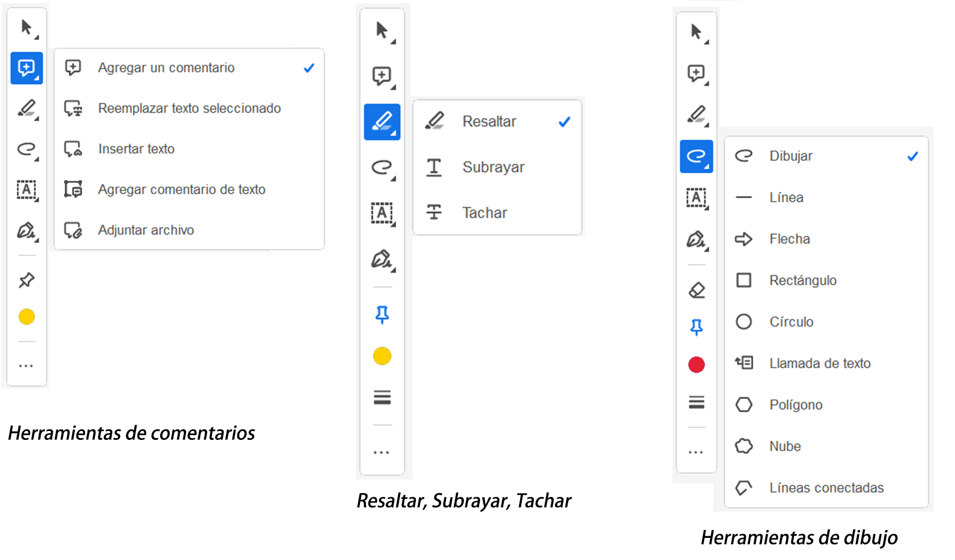Viewport: 955px width, 560px height.
Task: Toggle the checkmark beside Dibujar
Action: point(912,156)
